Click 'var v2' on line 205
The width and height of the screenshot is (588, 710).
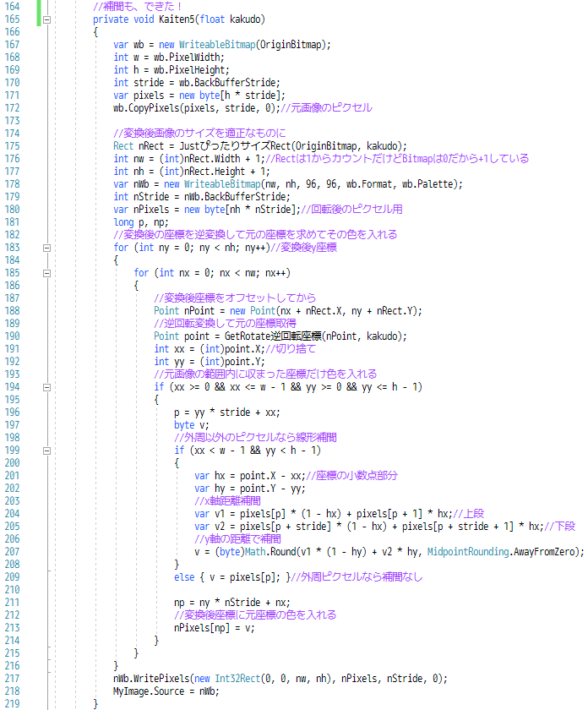(210, 527)
